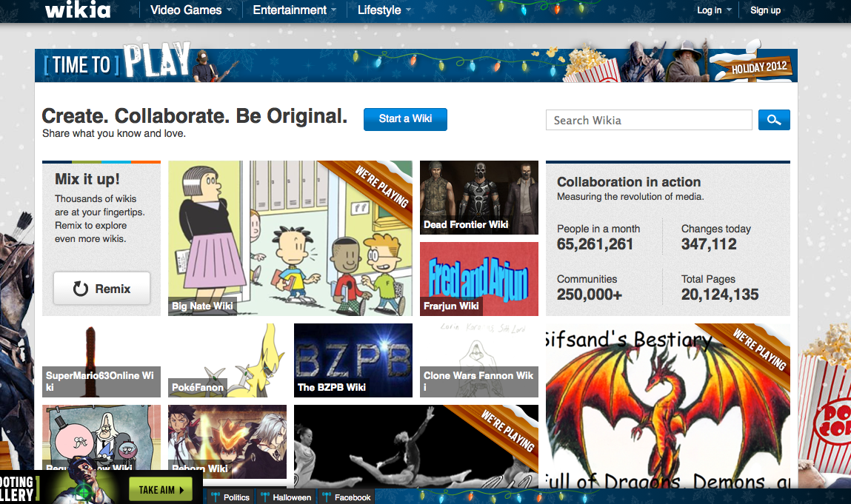Focus the Search Wikia input field
This screenshot has height=504, width=851.
[x=649, y=120]
